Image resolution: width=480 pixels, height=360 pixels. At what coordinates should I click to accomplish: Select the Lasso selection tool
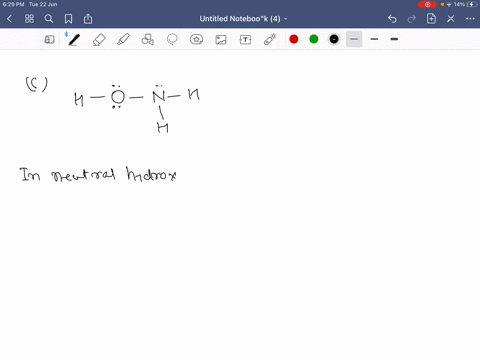(x=172, y=39)
